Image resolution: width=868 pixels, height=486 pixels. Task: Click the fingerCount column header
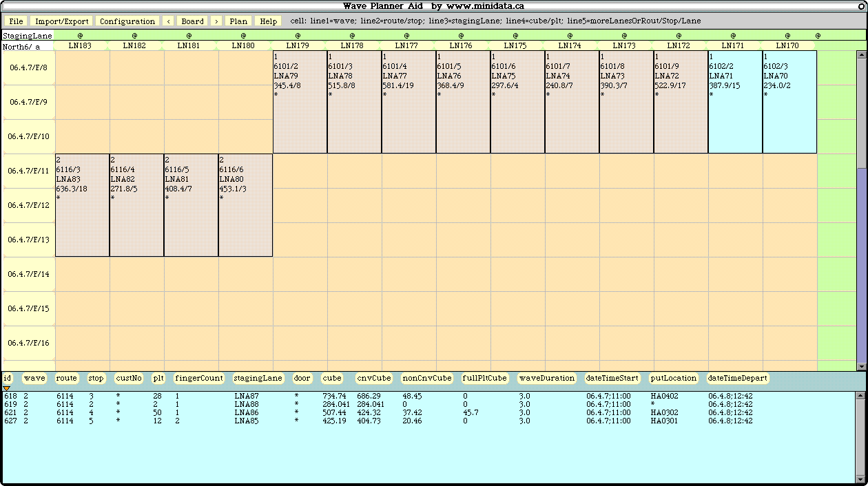(199, 378)
